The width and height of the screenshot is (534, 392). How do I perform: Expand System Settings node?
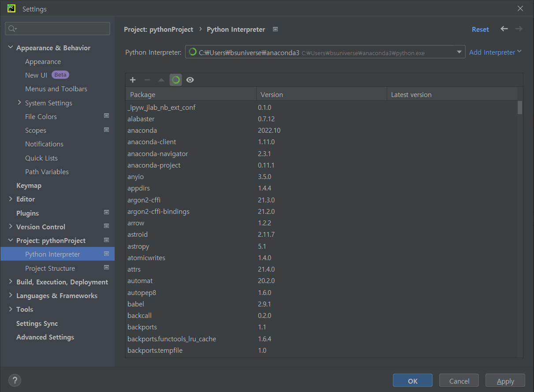pyautogui.click(x=19, y=103)
